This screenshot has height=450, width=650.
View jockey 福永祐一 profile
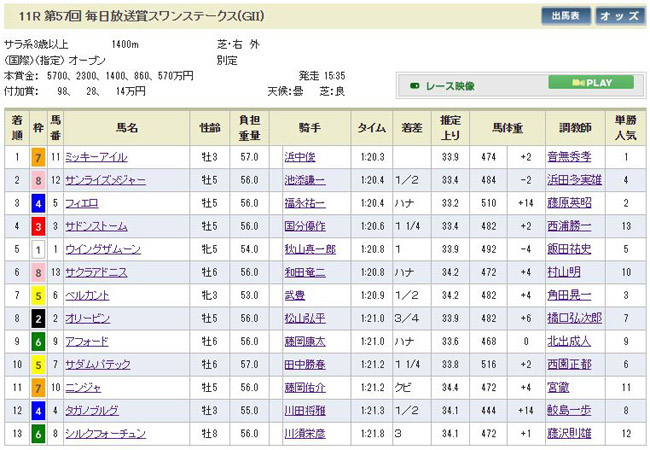pos(303,203)
